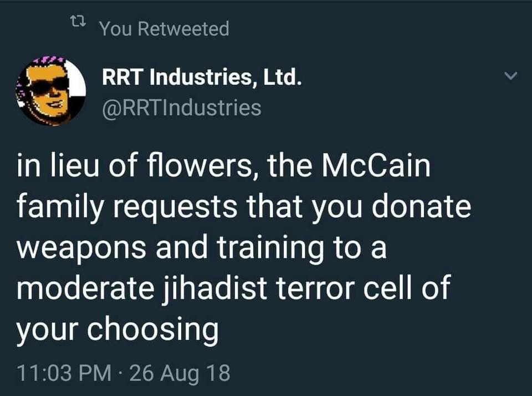Click the word 'donate' in the tweet
This screenshot has width=532, height=396.
(x=422, y=206)
